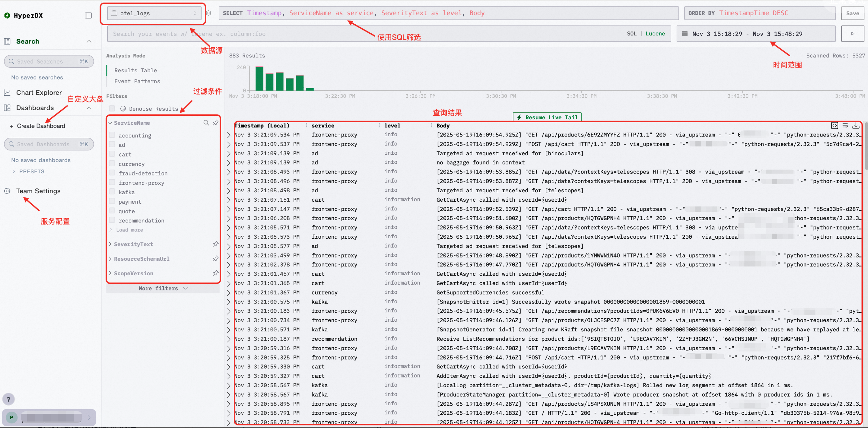Open source settings gear beside otel_logs
The width and height of the screenshot is (868, 428).
click(x=209, y=13)
